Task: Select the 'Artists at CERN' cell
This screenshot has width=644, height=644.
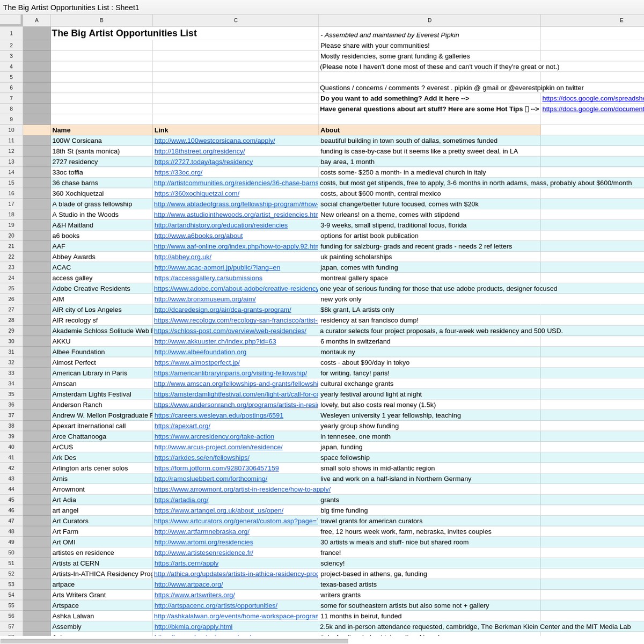Action: (x=101, y=563)
